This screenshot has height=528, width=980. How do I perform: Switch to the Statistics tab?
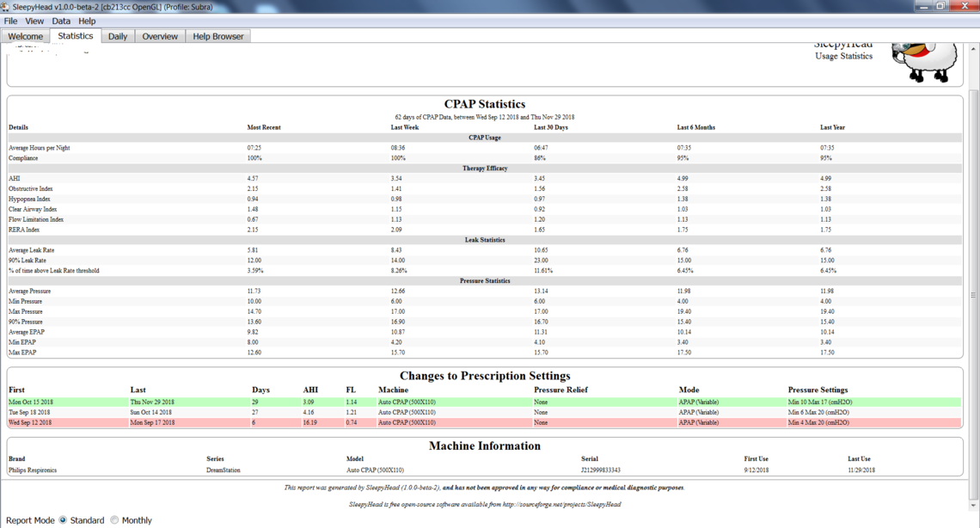pos(76,35)
